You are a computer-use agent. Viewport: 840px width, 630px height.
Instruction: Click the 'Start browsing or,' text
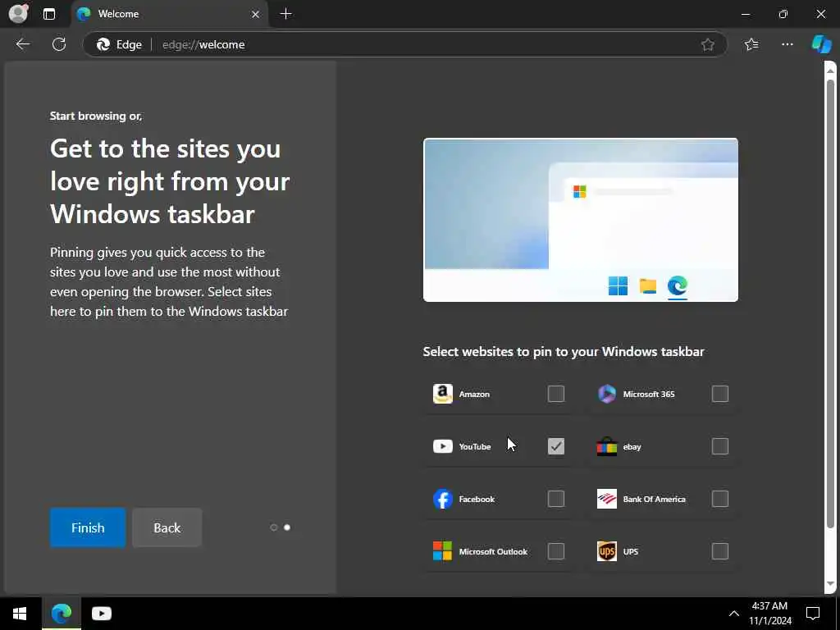coord(96,116)
